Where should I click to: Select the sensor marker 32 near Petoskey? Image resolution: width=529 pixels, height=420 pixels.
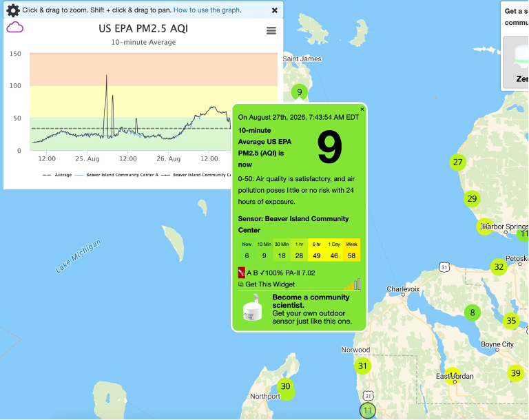tap(499, 267)
